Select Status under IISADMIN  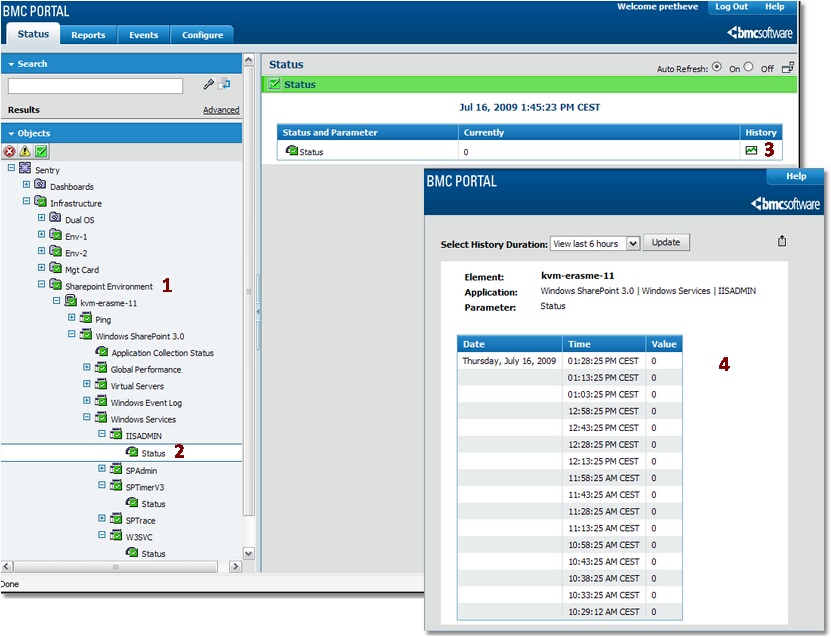tap(153, 453)
